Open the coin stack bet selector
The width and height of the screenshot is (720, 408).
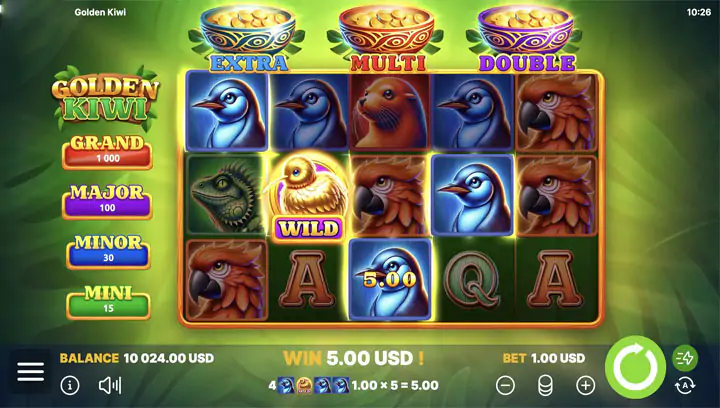[545, 386]
